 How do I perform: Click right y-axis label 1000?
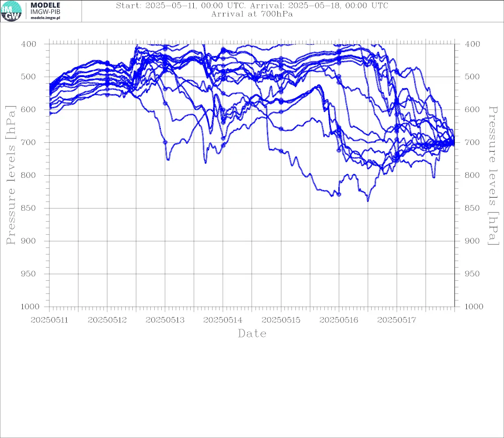coord(474,307)
